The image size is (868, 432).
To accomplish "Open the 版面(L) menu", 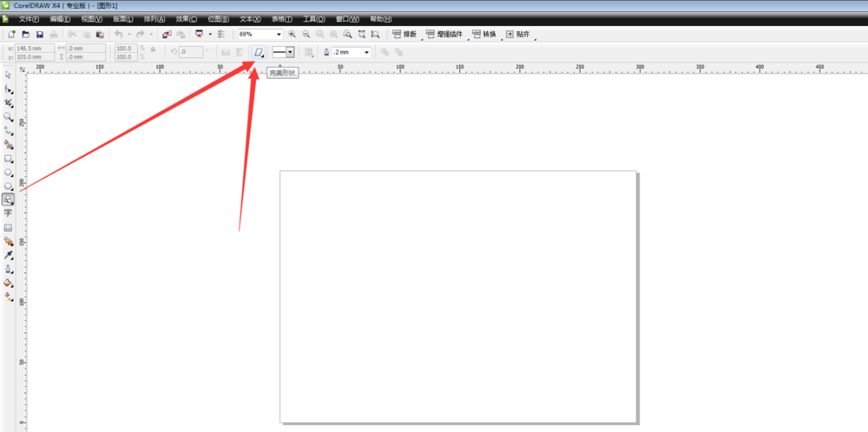I will (123, 19).
